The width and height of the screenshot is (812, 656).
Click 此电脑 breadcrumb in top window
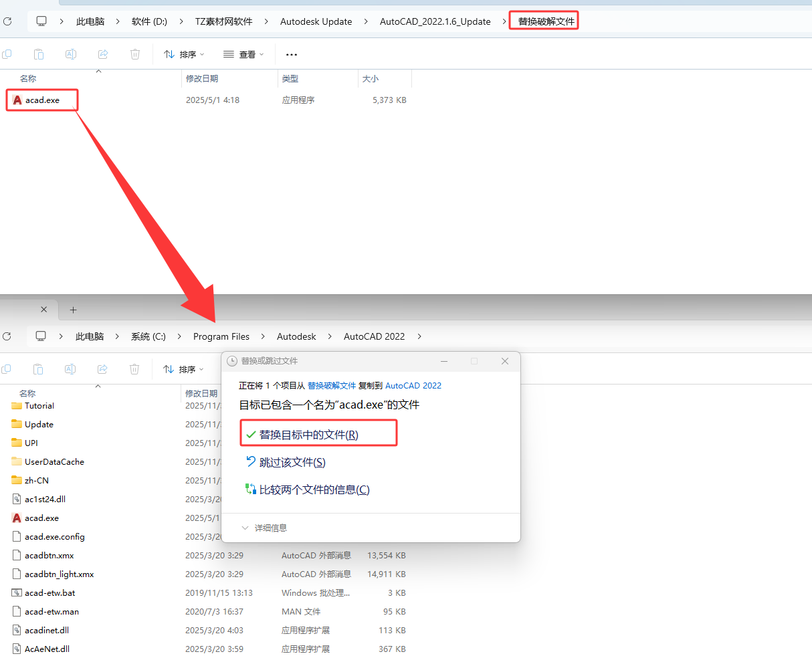click(x=90, y=21)
